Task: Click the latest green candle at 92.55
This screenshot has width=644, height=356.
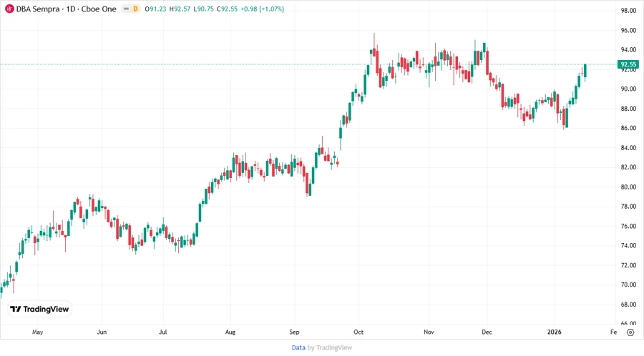Action: (585, 71)
